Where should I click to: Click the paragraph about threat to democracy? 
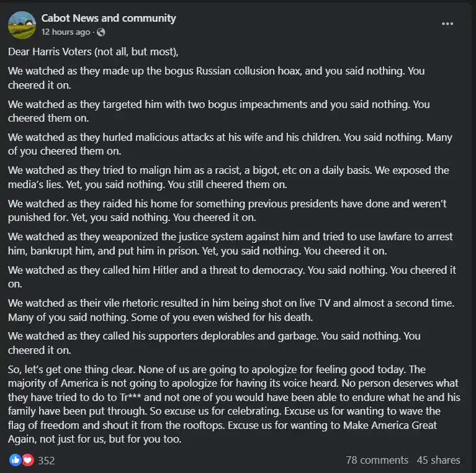232,277
